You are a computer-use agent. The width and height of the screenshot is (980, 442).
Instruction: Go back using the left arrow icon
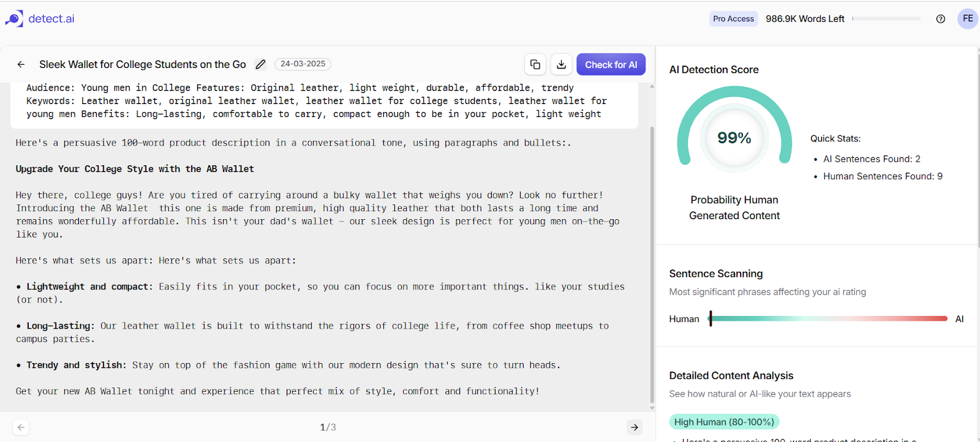click(x=21, y=64)
